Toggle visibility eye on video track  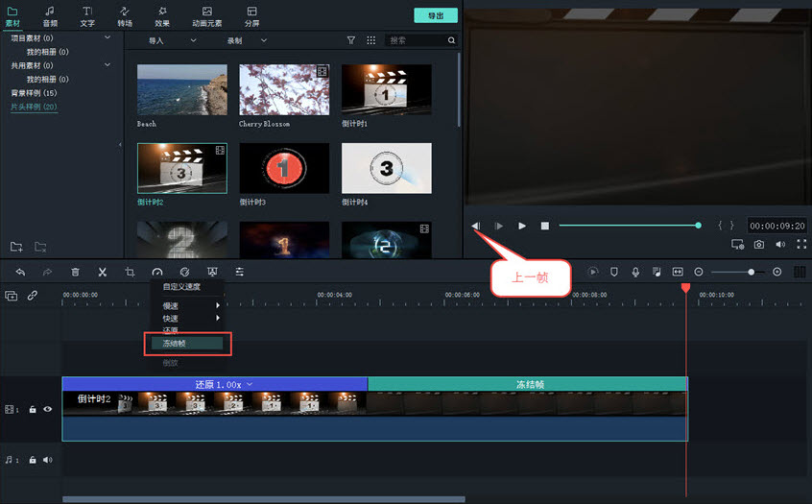click(48, 409)
